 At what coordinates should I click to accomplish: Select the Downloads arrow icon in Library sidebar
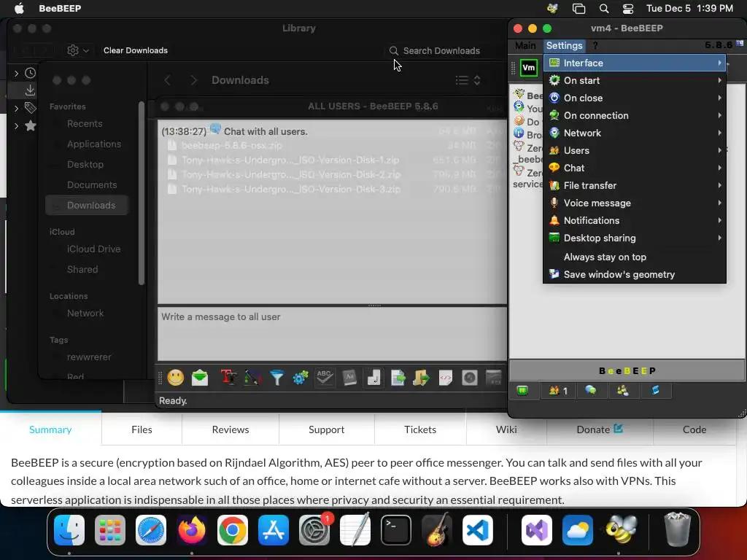pyautogui.click(x=30, y=90)
